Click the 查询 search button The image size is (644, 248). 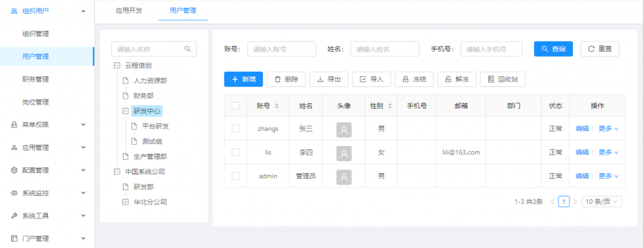(x=553, y=49)
